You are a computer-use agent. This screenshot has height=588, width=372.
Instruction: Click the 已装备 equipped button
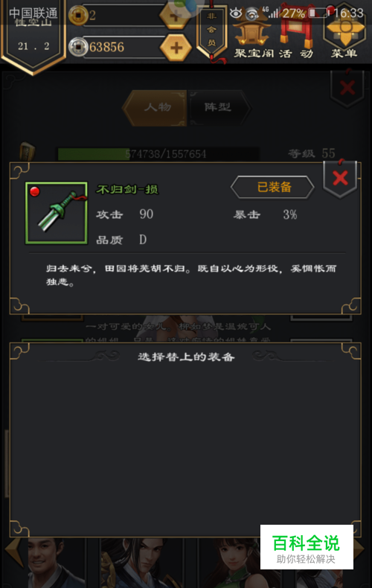tap(272, 187)
